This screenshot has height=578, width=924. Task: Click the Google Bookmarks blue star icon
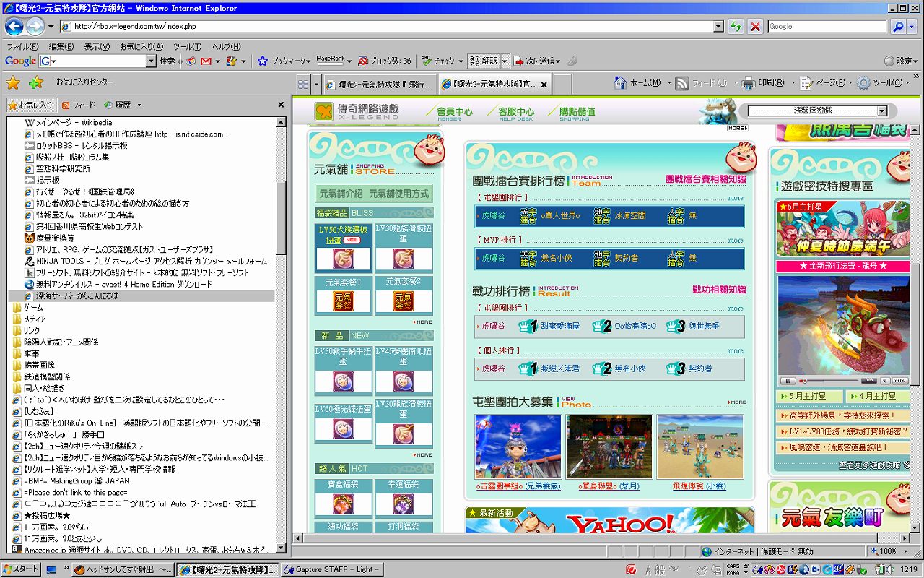pos(263,61)
